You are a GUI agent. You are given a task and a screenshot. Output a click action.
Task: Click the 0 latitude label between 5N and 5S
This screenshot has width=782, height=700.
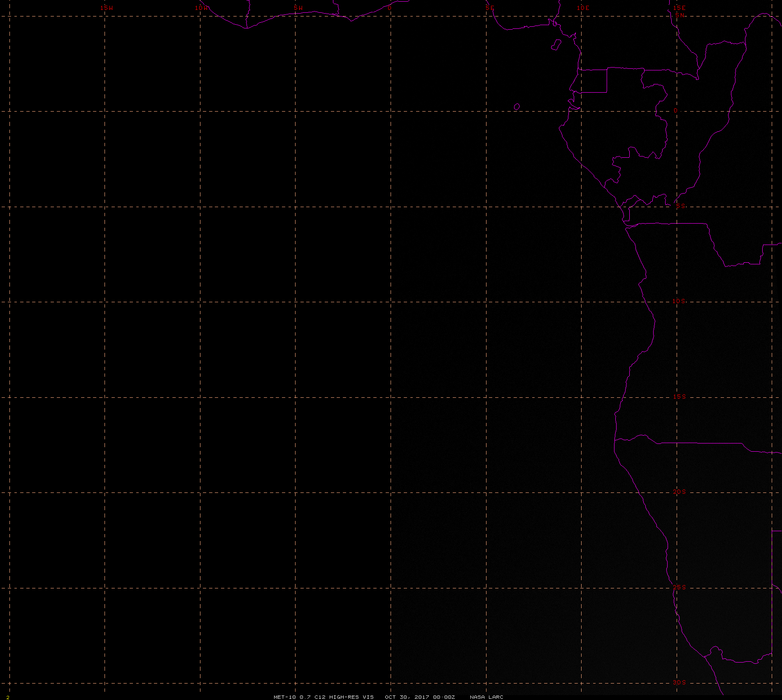675,111
